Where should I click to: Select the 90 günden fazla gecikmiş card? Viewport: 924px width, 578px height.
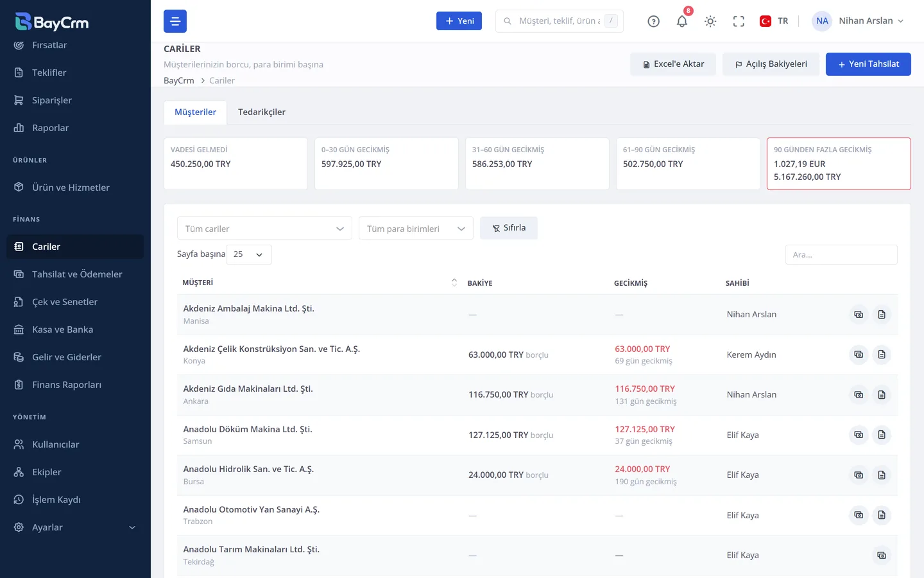[839, 164]
